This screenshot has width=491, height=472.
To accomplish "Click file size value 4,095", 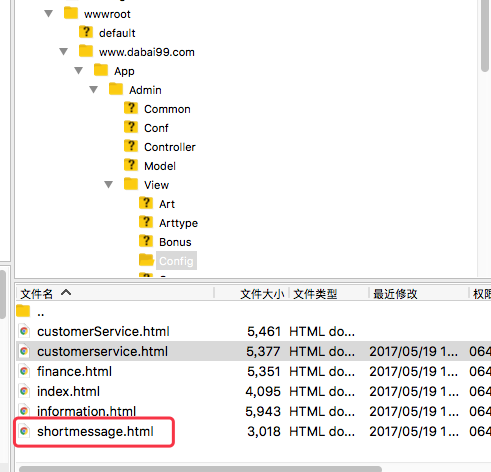I will tap(263, 392).
